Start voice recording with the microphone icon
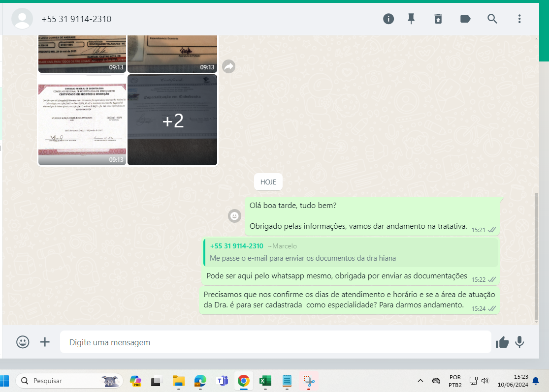Screen dimensions: 549x392 click(519, 342)
